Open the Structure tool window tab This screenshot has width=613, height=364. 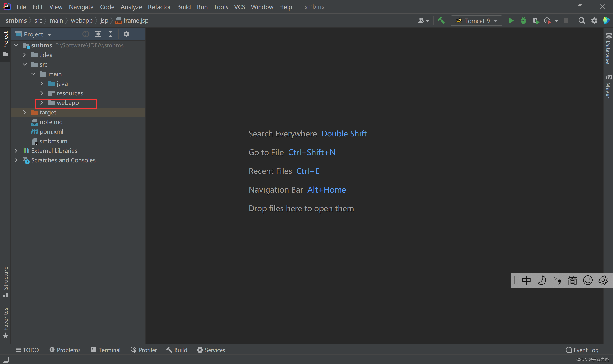(6, 282)
